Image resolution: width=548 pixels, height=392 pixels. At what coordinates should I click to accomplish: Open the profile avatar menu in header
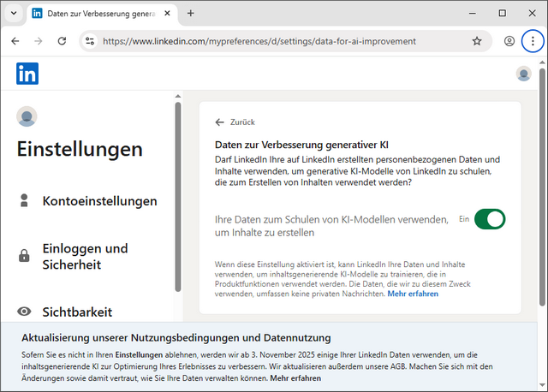[x=523, y=74]
